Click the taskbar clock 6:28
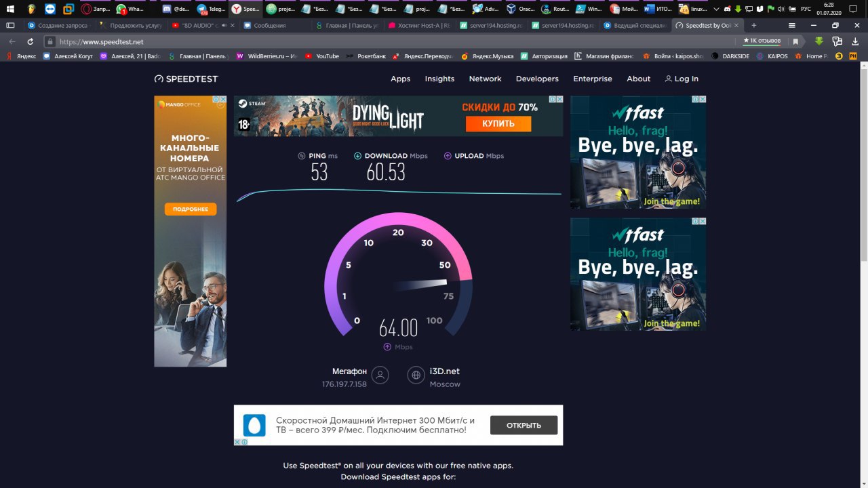Viewport: 868px width, 488px height. point(828,9)
